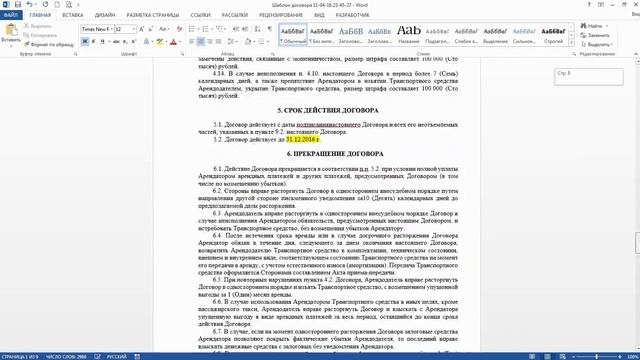
Task: Click the word count in status bar
Action: point(66,356)
